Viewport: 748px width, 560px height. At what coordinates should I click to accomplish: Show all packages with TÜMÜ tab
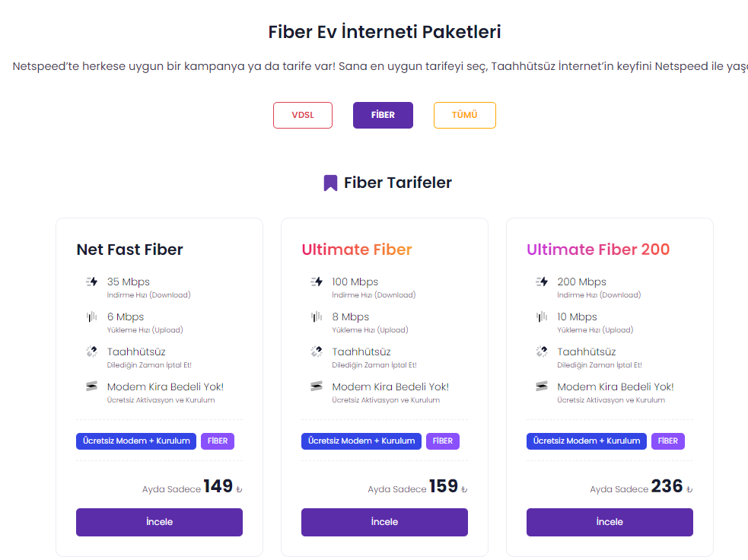pos(464,116)
